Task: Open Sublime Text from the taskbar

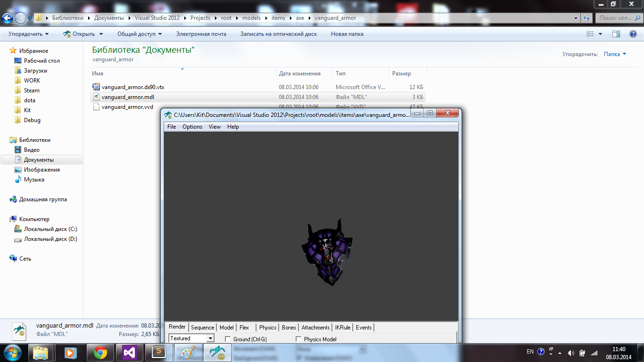Action: click(x=158, y=353)
